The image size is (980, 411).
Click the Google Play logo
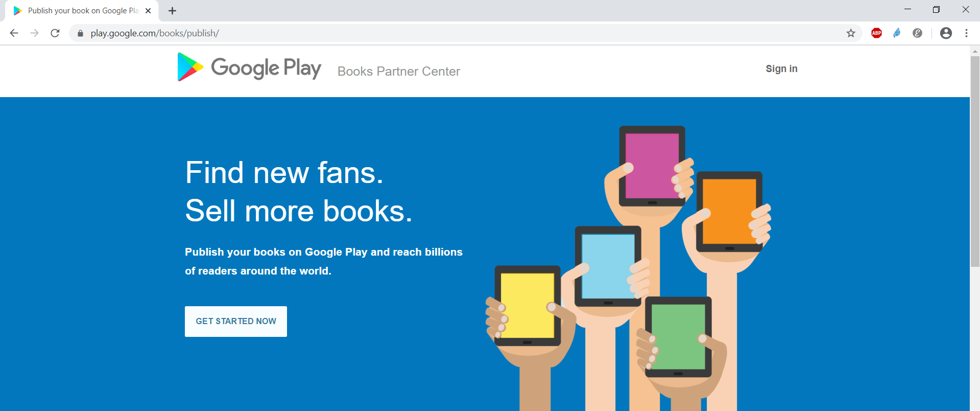click(249, 67)
